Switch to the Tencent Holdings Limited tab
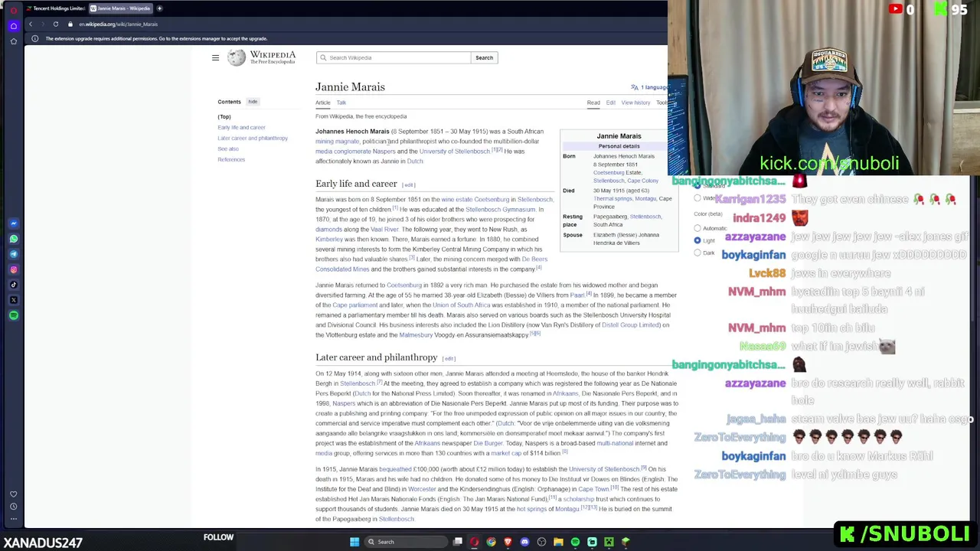The height and width of the screenshot is (551, 980). (x=55, y=8)
